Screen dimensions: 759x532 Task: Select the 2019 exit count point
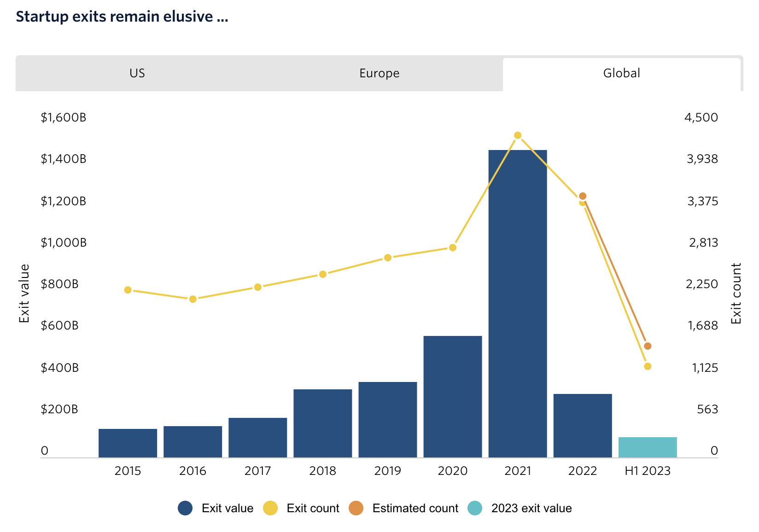(388, 258)
